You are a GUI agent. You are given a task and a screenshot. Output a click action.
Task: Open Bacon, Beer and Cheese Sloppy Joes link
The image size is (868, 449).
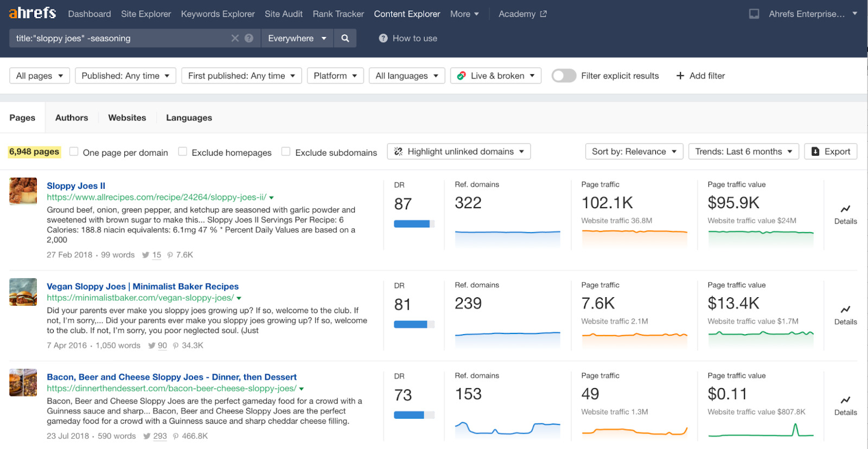click(171, 377)
